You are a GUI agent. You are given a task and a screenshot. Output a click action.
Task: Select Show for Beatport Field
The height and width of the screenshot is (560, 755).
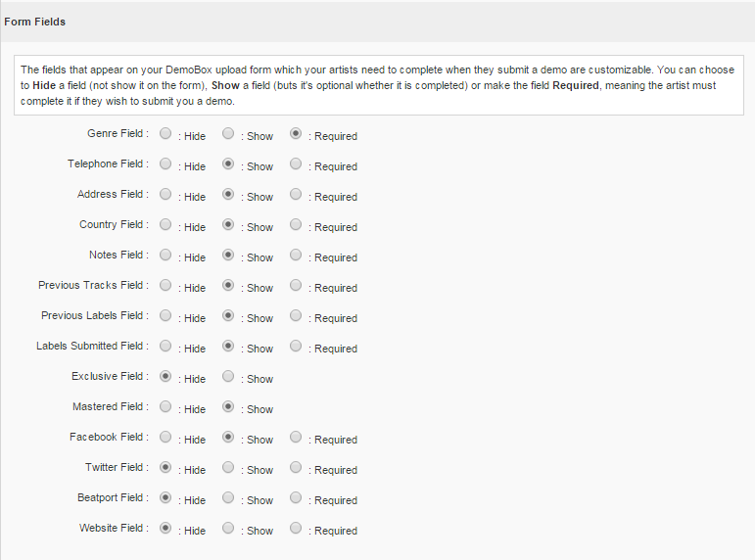tap(228, 497)
